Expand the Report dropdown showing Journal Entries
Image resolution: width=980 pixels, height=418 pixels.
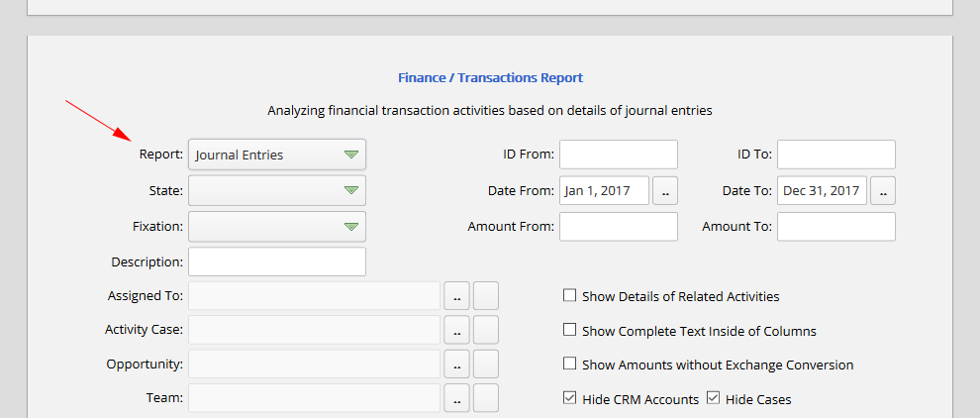[277, 155]
